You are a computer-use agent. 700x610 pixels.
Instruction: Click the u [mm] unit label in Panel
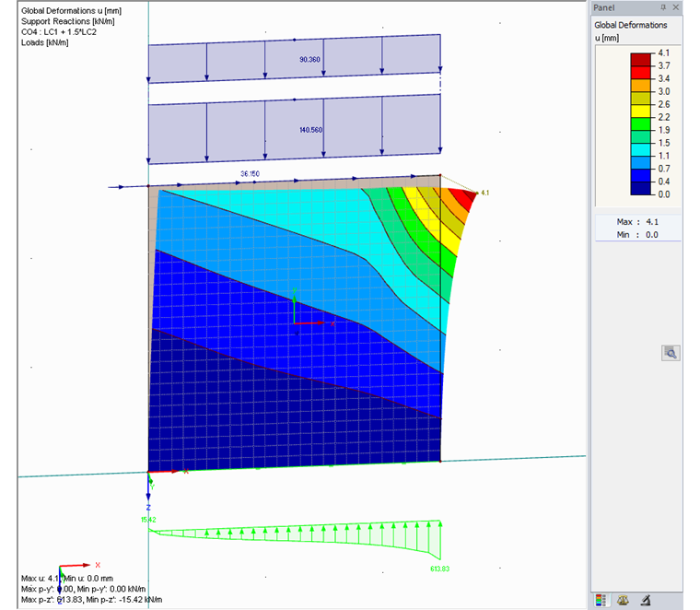click(607, 38)
